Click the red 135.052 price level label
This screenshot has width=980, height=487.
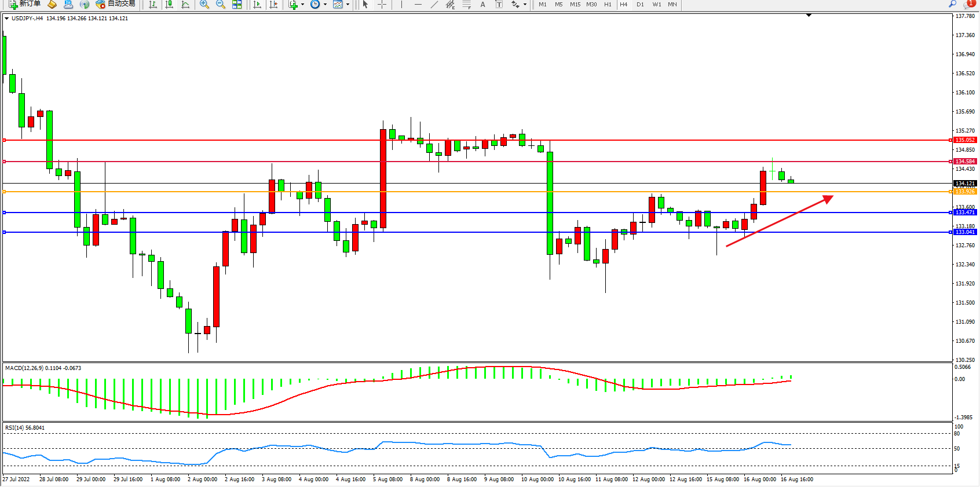[x=965, y=140]
